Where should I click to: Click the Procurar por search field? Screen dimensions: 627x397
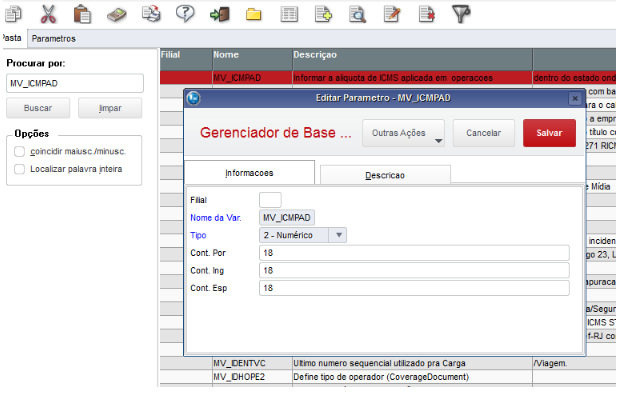pos(75,83)
